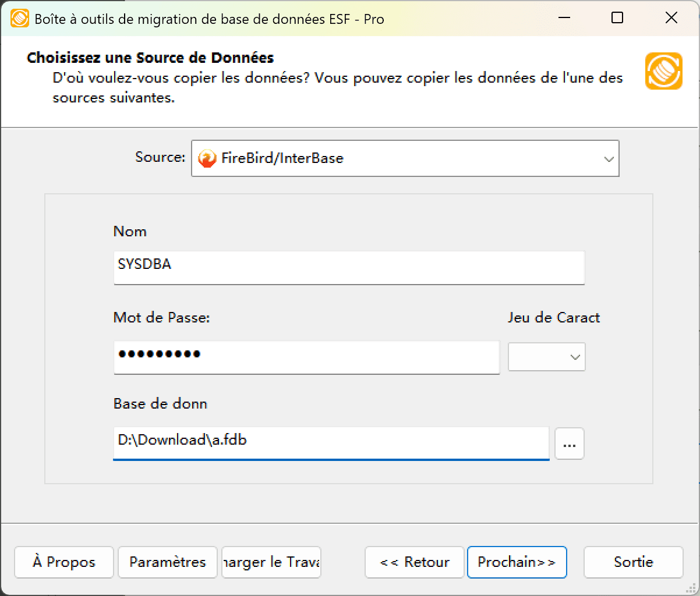Viewport: 700px width, 596px height.
Task: Click the À Propos button
Action: click(x=63, y=562)
